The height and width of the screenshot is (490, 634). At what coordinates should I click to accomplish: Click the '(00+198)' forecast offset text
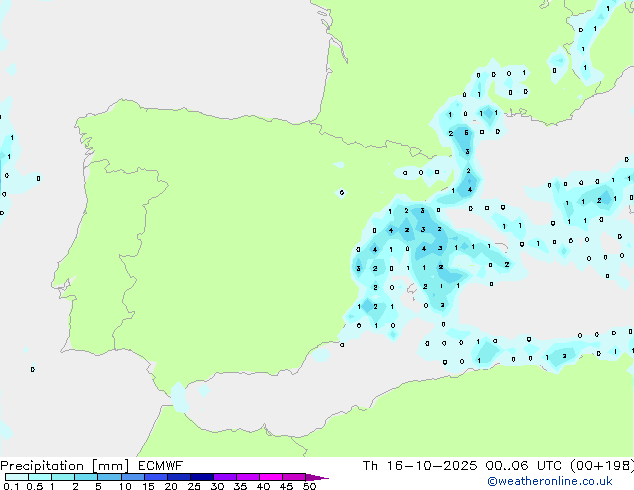[602, 466]
